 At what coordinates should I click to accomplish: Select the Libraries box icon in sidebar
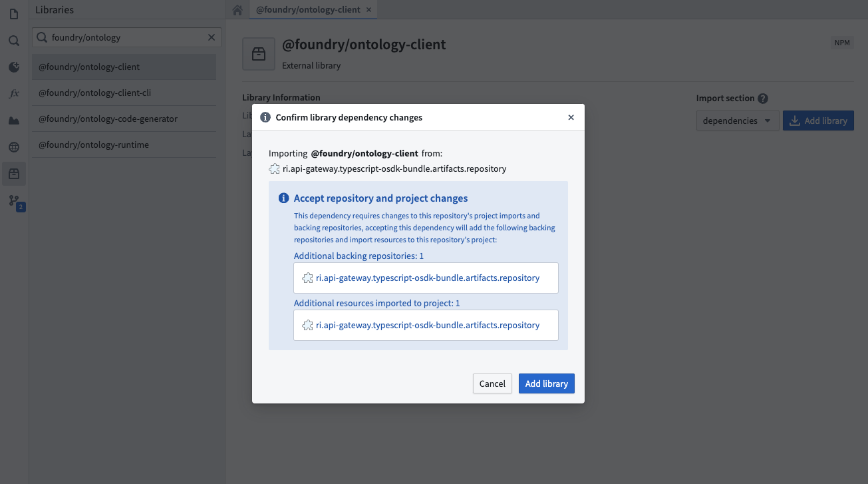(14, 174)
